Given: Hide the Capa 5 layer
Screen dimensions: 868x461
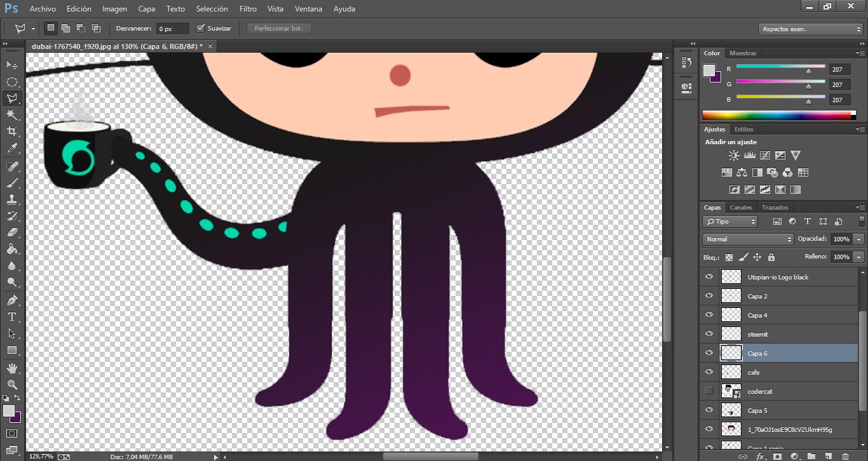Looking at the screenshot, I should pyautogui.click(x=709, y=410).
